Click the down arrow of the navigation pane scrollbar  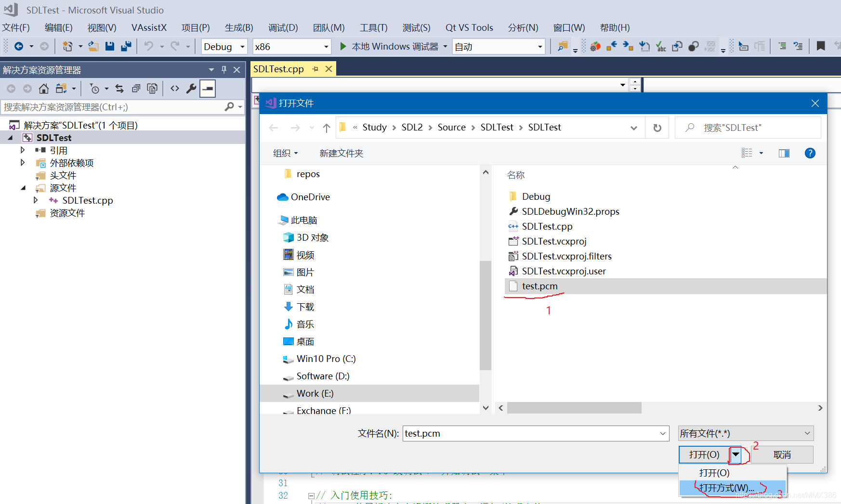point(486,408)
